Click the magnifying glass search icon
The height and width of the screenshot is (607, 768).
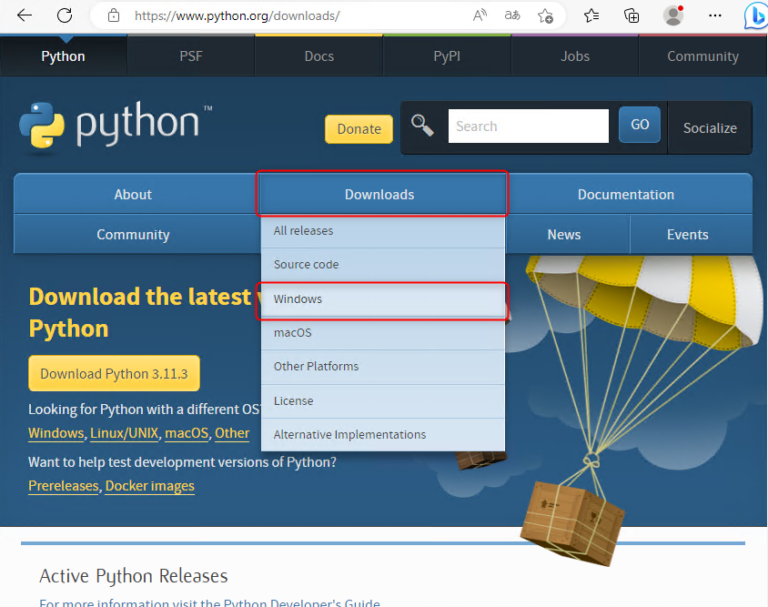click(x=422, y=126)
